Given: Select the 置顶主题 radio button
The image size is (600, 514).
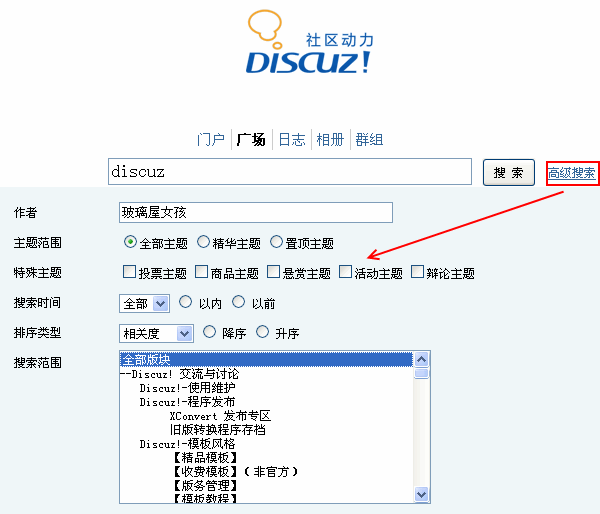Looking at the screenshot, I should 276,242.
